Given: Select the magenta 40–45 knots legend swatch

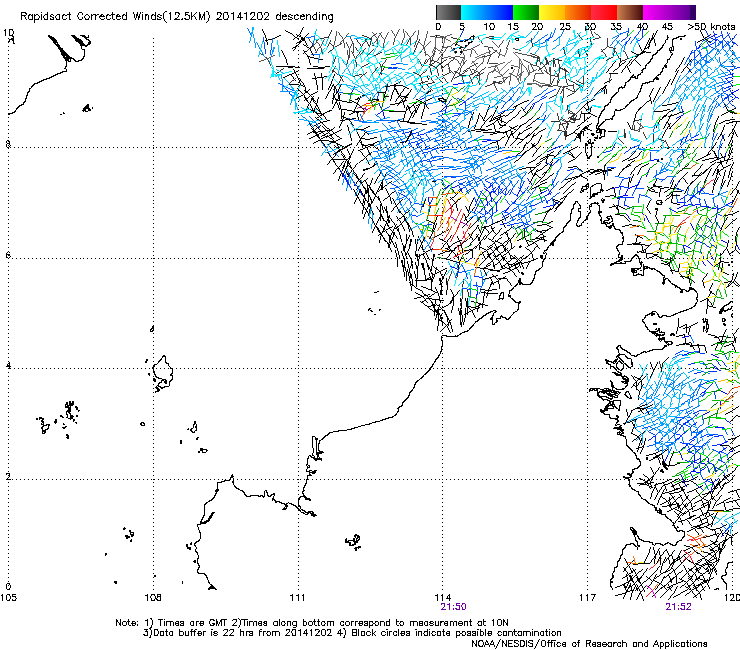Looking at the screenshot, I should tap(656, 12).
